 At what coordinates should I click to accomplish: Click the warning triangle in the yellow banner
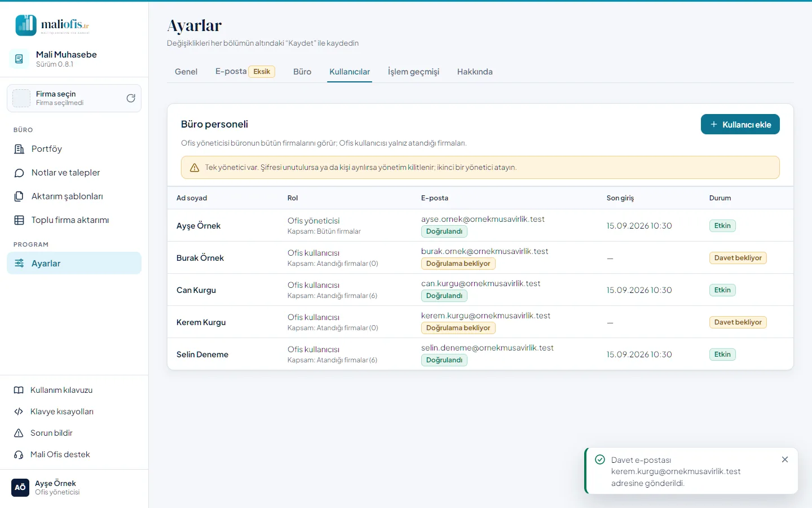195,168
